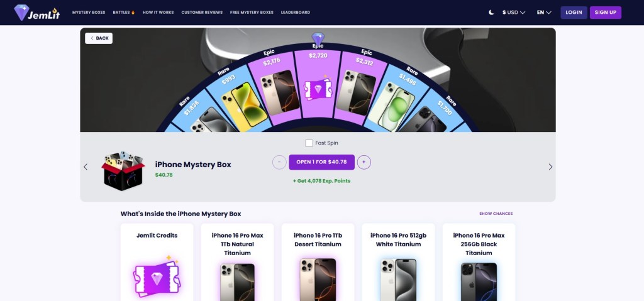
Task: Go to previous mystery box arrow
Action: coord(86,167)
